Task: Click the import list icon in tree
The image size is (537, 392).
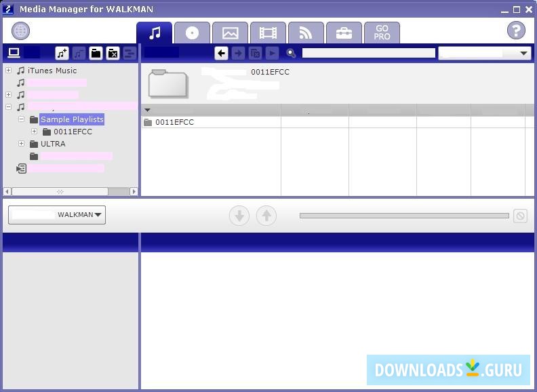Action: tap(21, 168)
